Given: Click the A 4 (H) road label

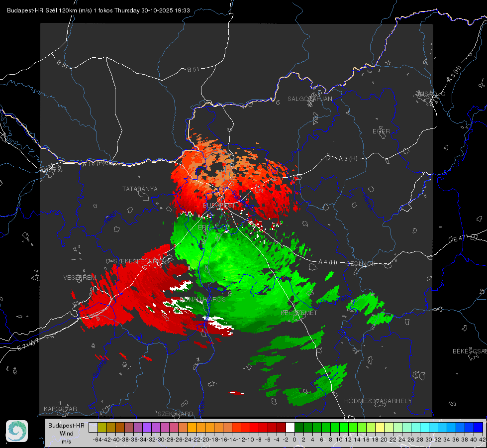Looking at the screenshot, I should [328, 262].
